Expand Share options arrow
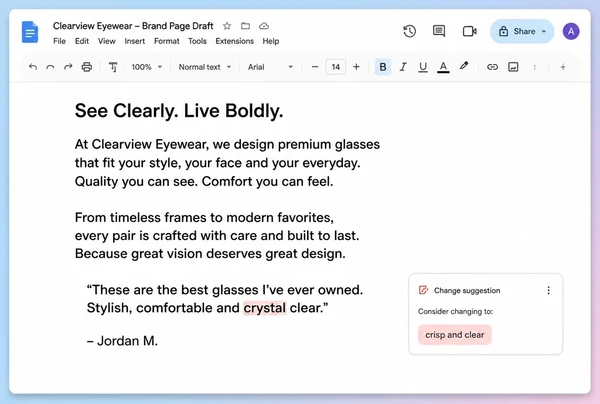 coord(544,31)
